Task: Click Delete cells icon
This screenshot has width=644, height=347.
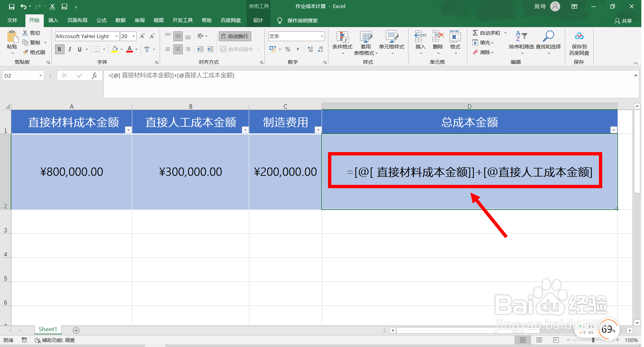Action: click(x=438, y=36)
